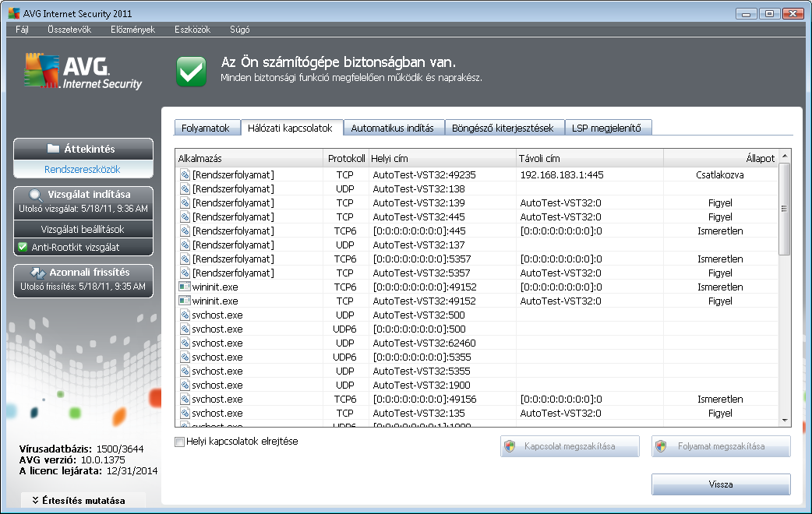This screenshot has width=812, height=514.
Task: Click icon of svchost.exe row AutoTest-VST32:500
Action: point(185,315)
